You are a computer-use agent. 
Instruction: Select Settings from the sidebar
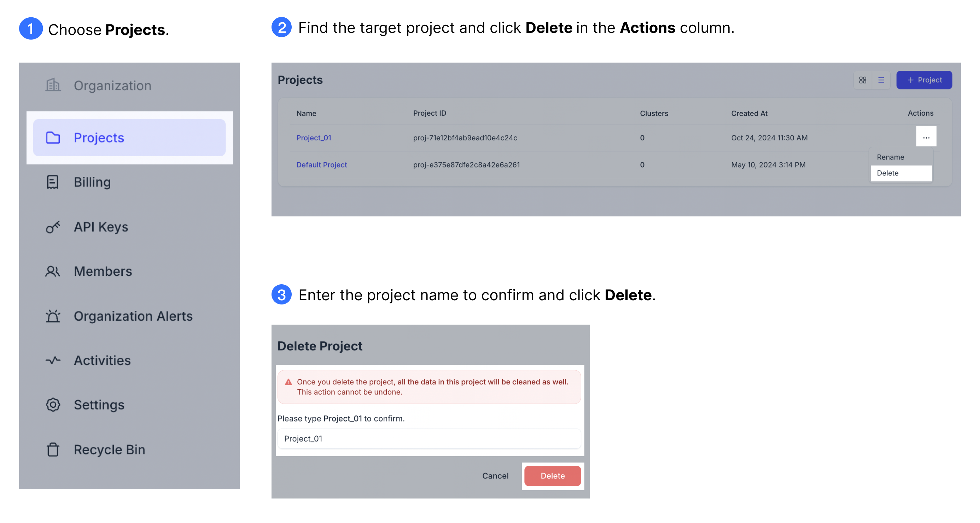click(99, 405)
